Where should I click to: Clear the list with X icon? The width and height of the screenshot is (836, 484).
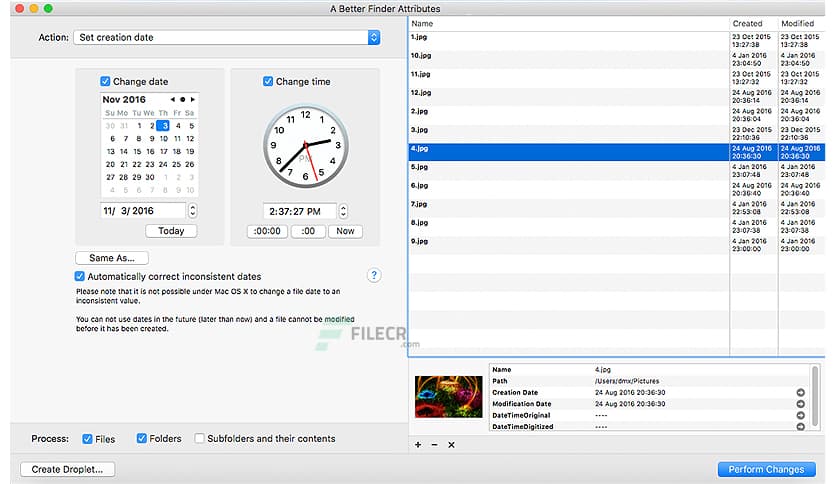click(x=451, y=445)
